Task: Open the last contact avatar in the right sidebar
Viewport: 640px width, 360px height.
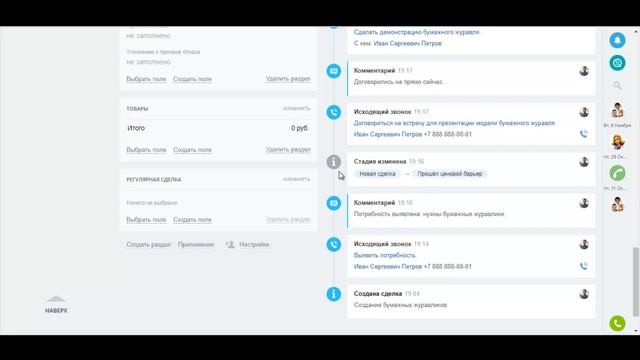Action: [x=617, y=204]
